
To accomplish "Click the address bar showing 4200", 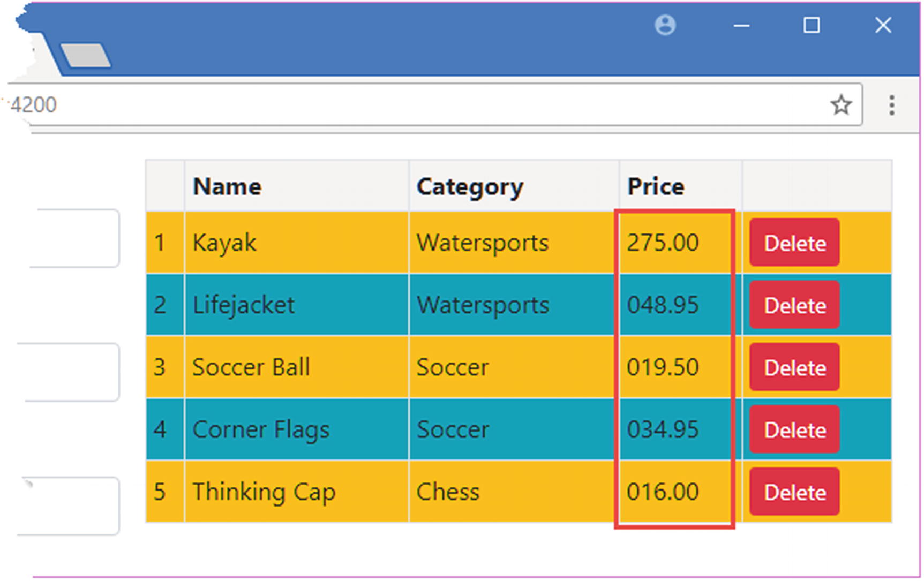I will 429,105.
